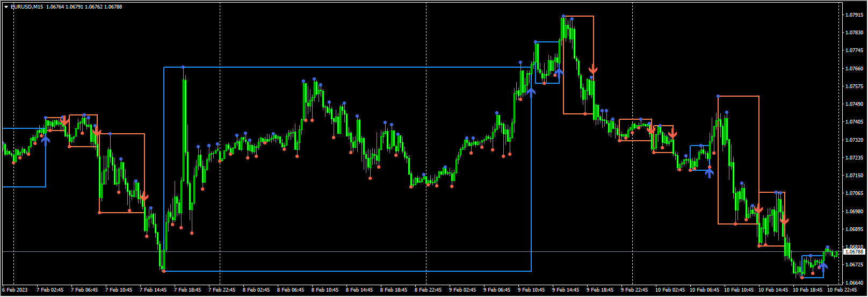Click the high price value 1.06791
868x297 pixels.
74,7
